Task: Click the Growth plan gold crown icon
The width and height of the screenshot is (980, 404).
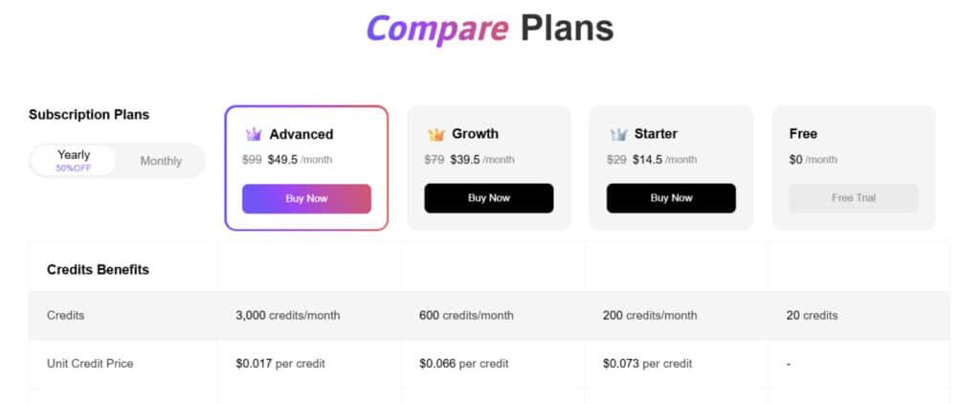Action: pyautogui.click(x=436, y=135)
